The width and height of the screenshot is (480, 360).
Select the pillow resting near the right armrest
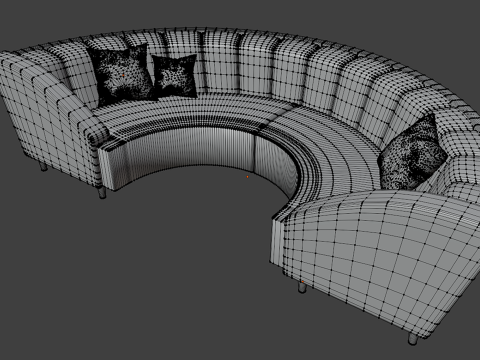pos(412,153)
